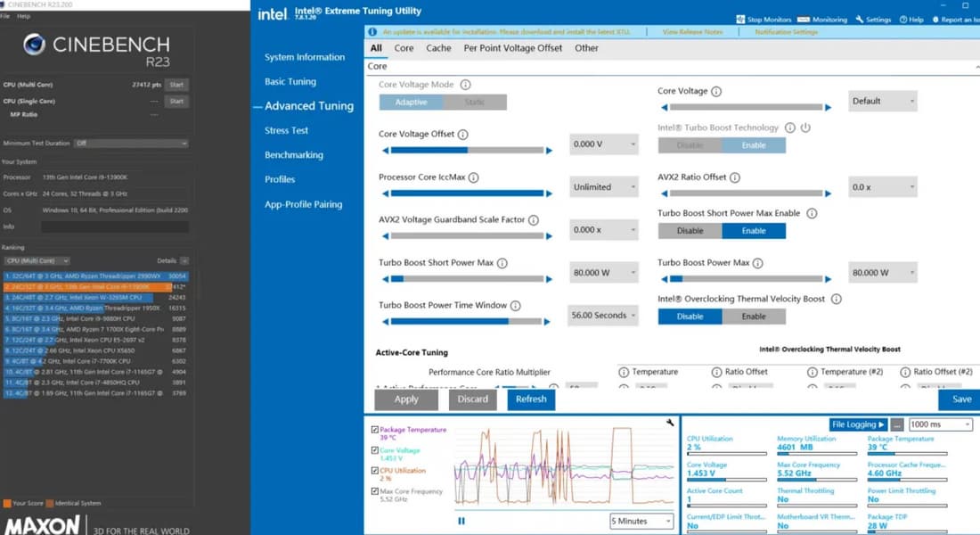Click the Discard button

click(x=472, y=399)
